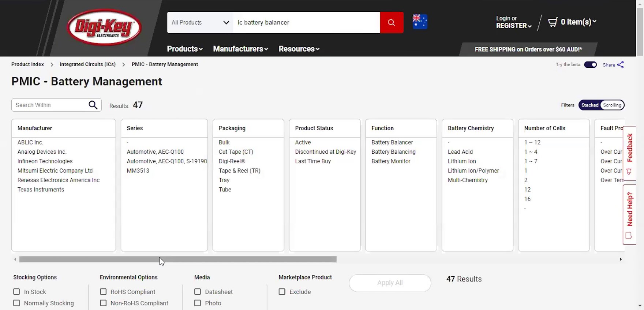The width and height of the screenshot is (644, 310).
Task: Open the Feedback side tab
Action: click(x=629, y=153)
